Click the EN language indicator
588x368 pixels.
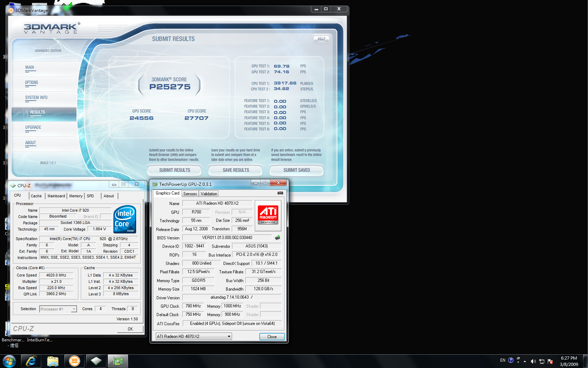point(503,360)
